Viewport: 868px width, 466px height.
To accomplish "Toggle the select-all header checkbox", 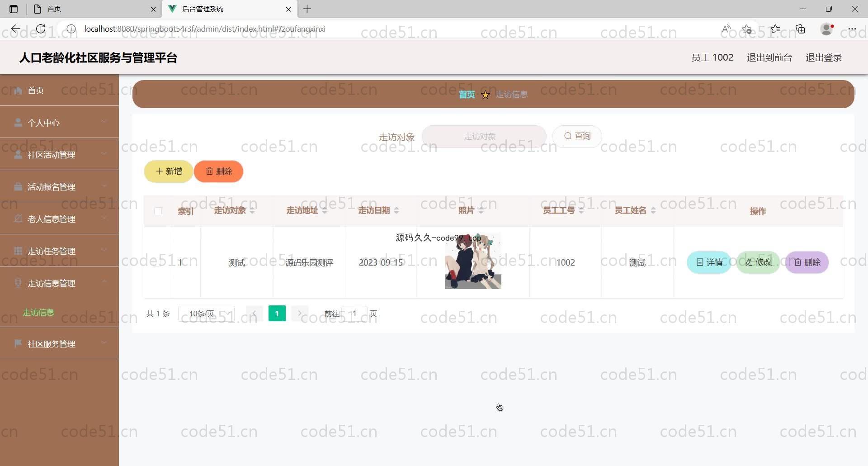I will pos(158,211).
